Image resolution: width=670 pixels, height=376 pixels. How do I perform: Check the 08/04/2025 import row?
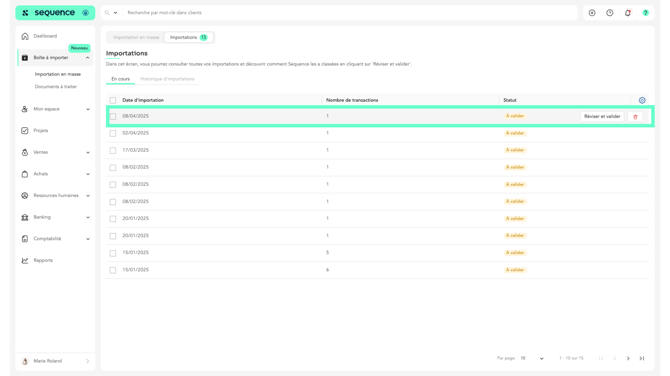[x=113, y=116]
